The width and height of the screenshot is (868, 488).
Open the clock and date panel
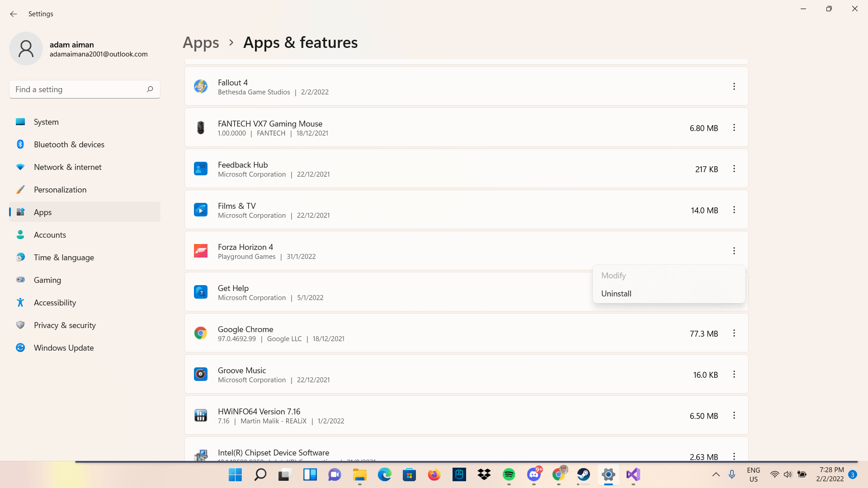coord(830,474)
